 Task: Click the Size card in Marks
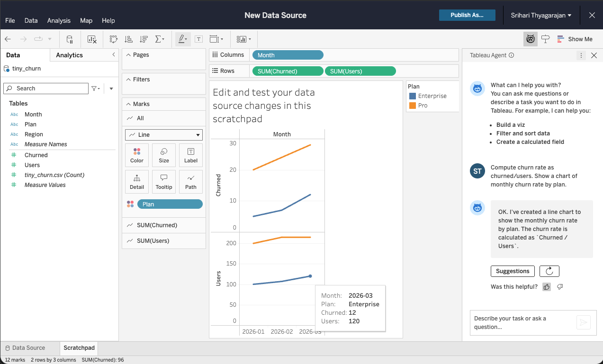[164, 155]
